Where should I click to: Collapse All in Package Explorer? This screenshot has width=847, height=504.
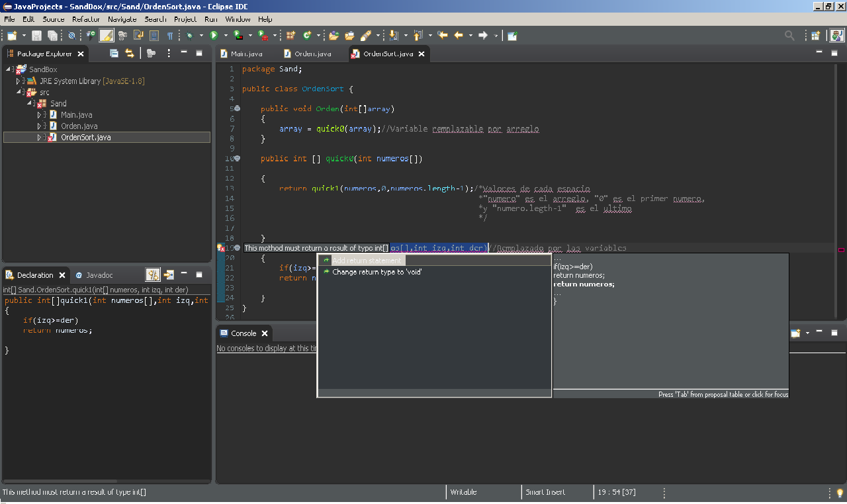[114, 53]
